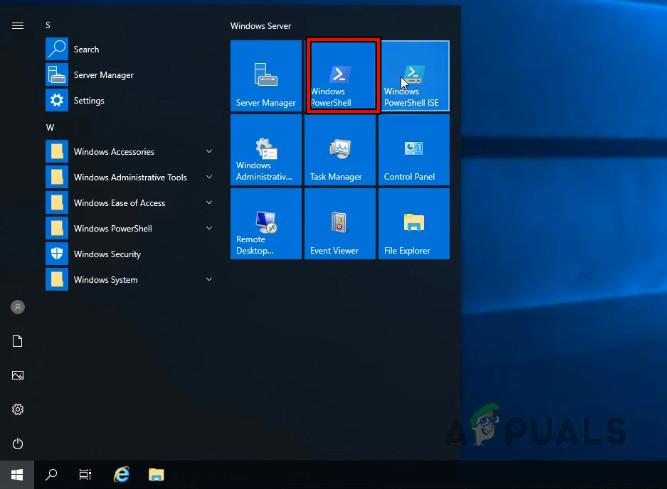Select the Windows Ease of Access label
Image resolution: width=667 pixels, height=489 pixels.
coord(120,203)
